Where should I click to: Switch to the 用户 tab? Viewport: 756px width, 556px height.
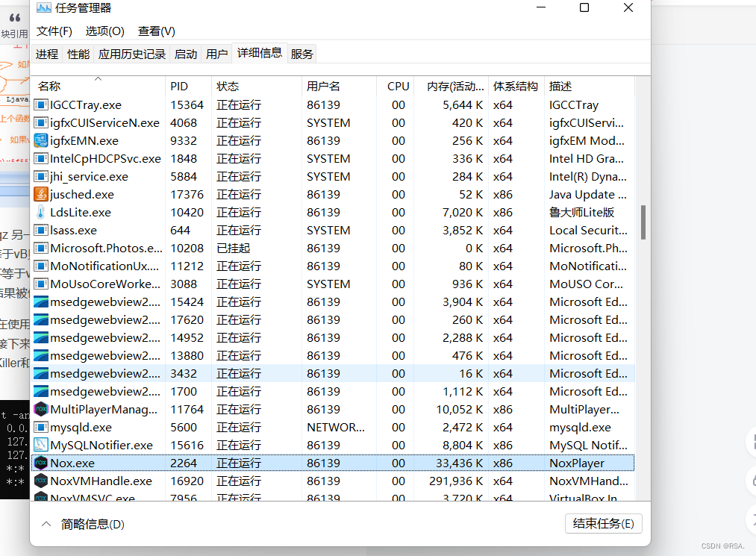(216, 54)
